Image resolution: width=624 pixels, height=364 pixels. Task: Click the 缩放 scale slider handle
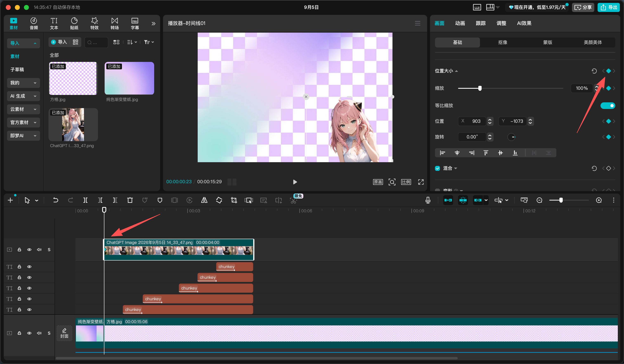pos(480,88)
